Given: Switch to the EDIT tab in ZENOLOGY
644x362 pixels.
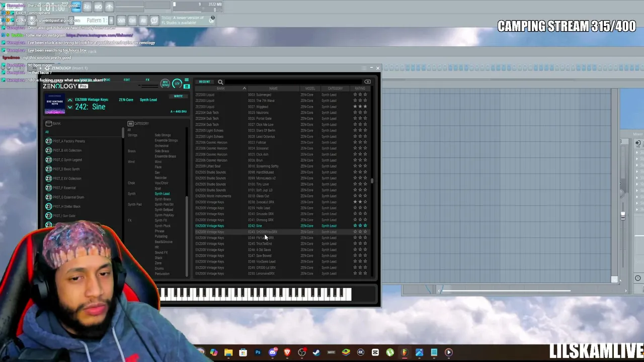Looking at the screenshot, I should tap(127, 80).
